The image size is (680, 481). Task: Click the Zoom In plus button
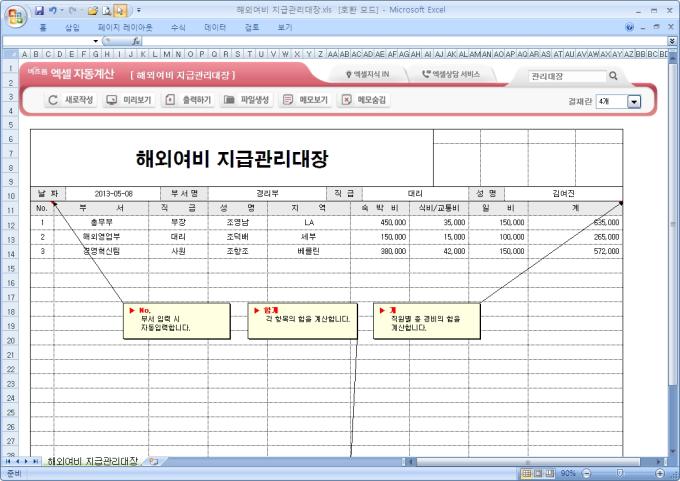(x=660, y=474)
